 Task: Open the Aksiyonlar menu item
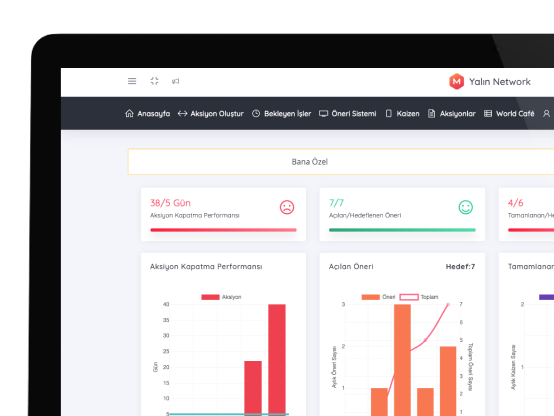pyautogui.click(x=458, y=114)
